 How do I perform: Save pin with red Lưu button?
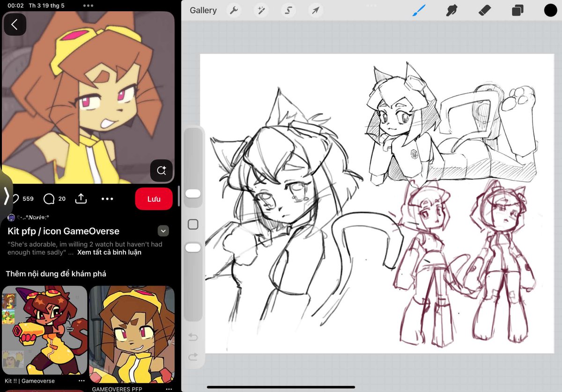154,199
